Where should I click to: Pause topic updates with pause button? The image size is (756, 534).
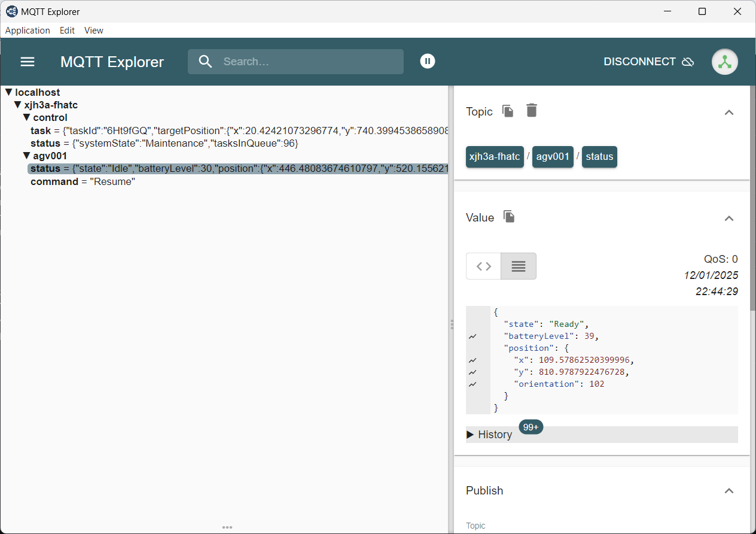pos(428,61)
